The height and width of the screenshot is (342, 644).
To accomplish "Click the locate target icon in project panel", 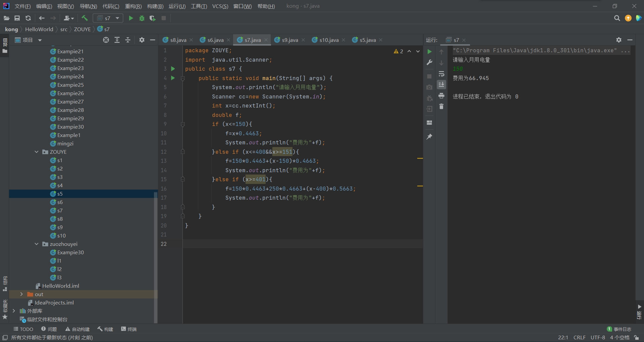I will [106, 40].
